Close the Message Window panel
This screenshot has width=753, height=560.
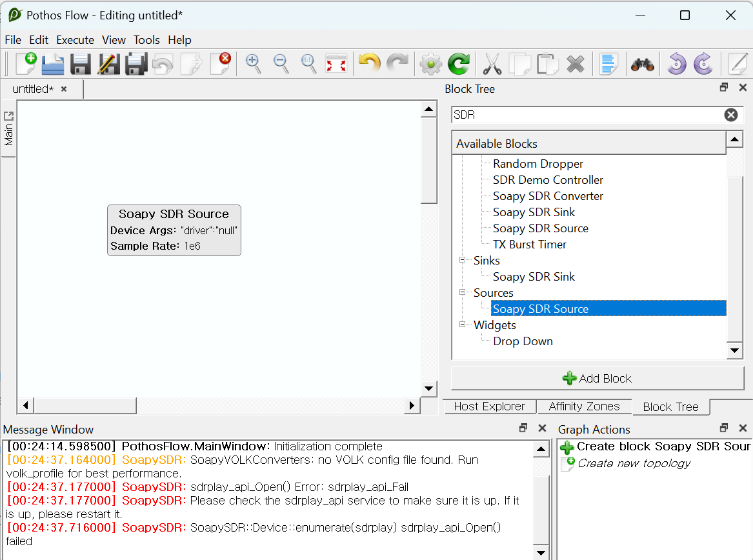coord(542,428)
